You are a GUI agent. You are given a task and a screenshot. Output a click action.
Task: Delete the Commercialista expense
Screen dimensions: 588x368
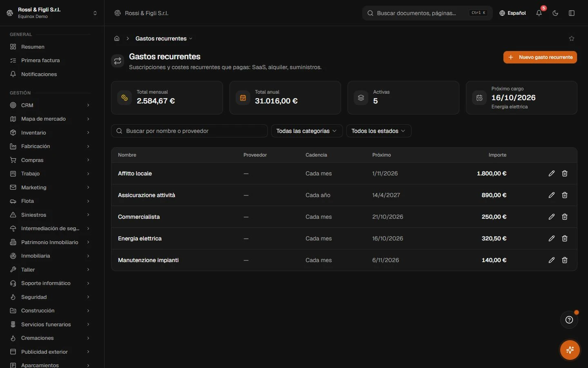(565, 217)
